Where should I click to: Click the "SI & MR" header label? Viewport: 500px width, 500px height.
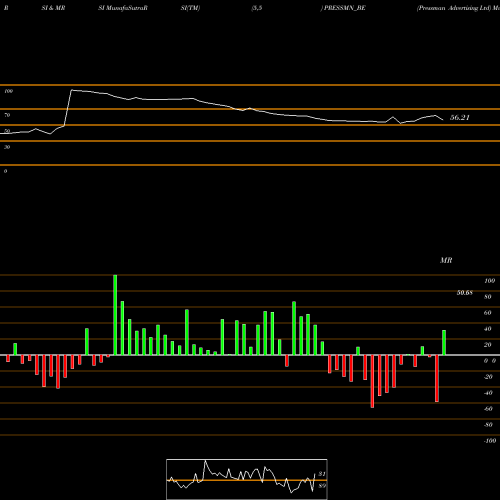tap(53, 8)
